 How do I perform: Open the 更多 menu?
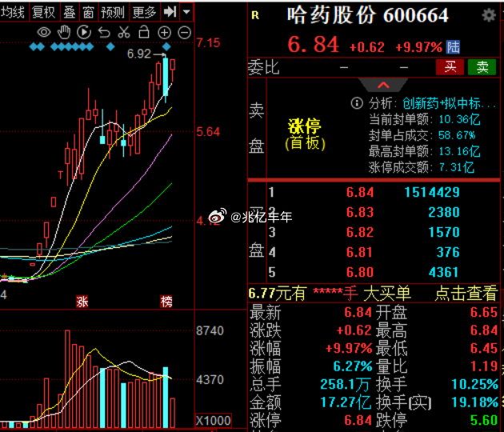pos(144,12)
